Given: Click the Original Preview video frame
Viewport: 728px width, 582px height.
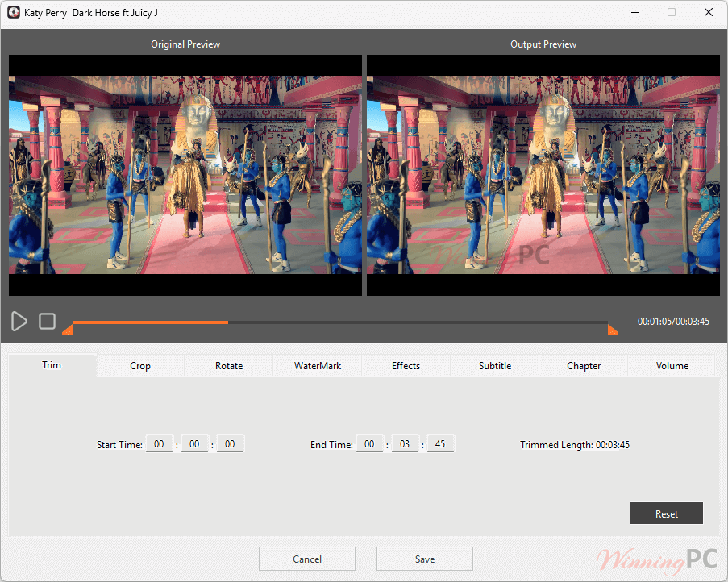Looking at the screenshot, I should click(x=185, y=176).
